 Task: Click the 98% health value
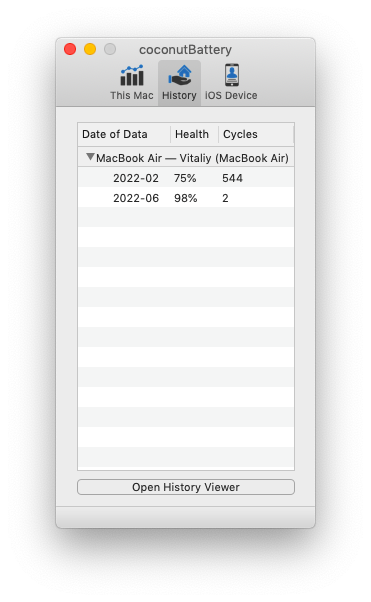(x=186, y=198)
